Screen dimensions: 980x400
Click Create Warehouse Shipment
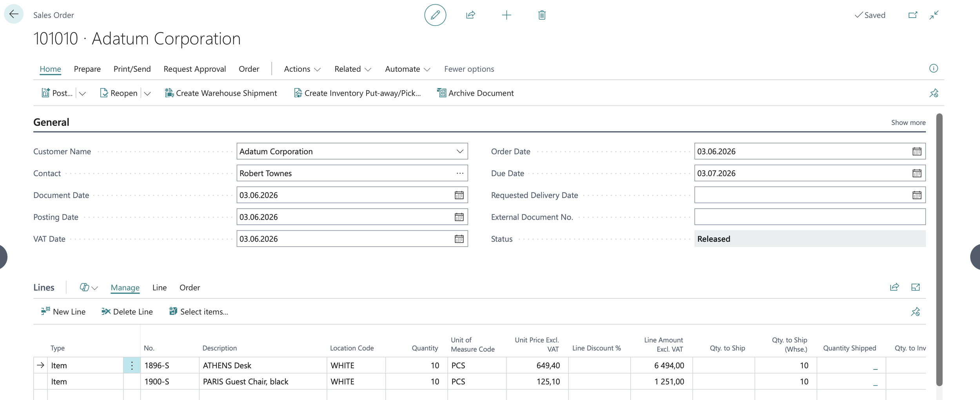pos(221,93)
